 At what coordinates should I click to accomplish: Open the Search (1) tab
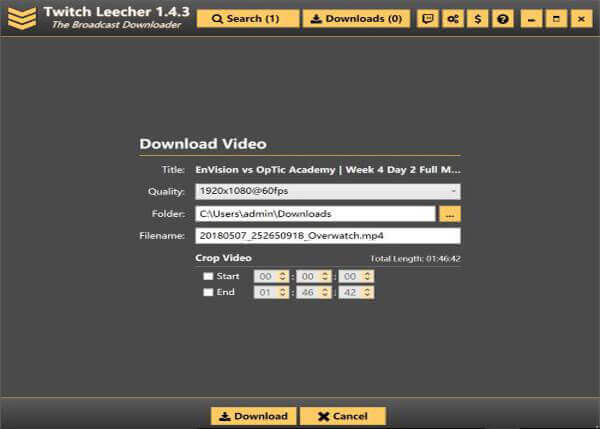click(x=248, y=19)
